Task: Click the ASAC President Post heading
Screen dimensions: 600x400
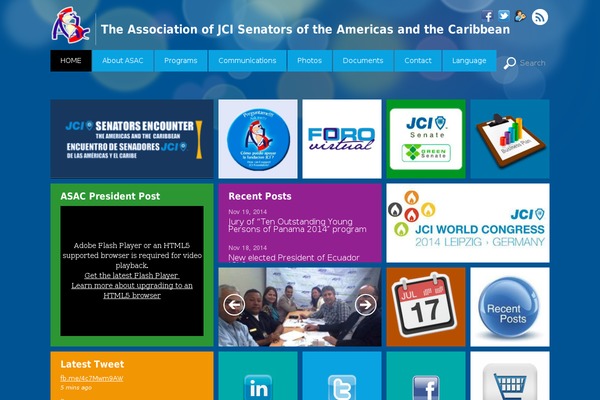Action: pyautogui.click(x=110, y=196)
